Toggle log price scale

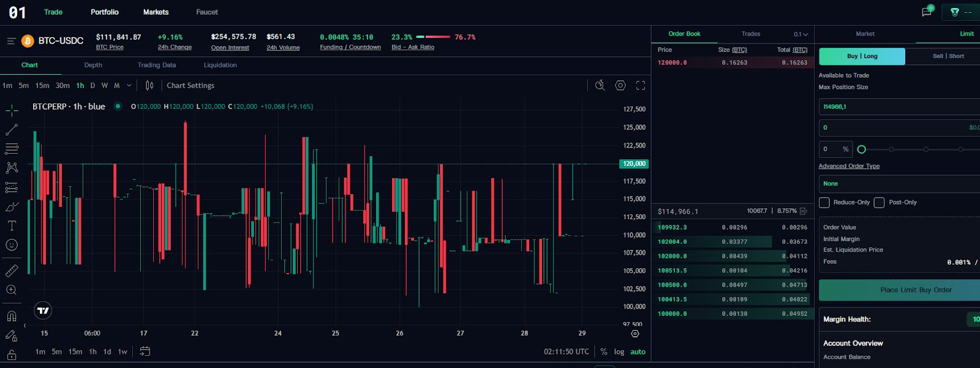click(619, 352)
